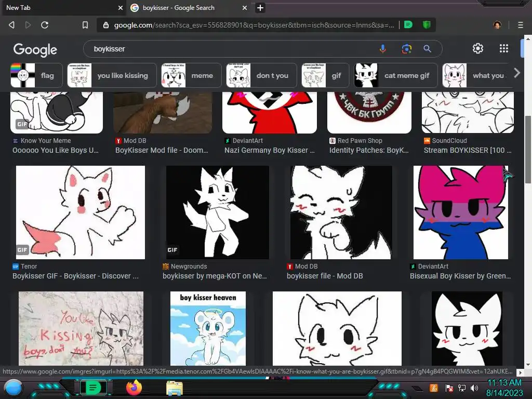Click 'boykisser by mega-KOT on Ne...' link
Viewport: 532px width, 399px height.
click(x=215, y=276)
